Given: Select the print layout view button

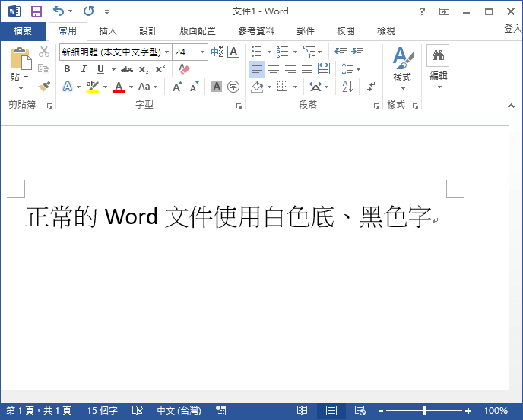Looking at the screenshot, I should coord(331,410).
